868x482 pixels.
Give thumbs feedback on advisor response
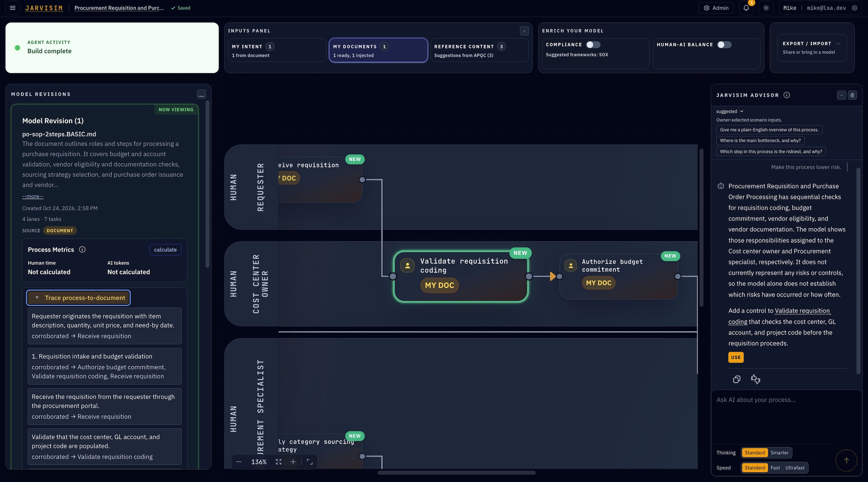pyautogui.click(x=756, y=379)
